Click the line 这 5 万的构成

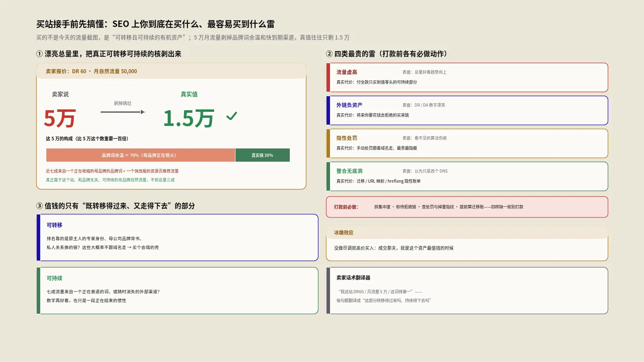coord(87,139)
